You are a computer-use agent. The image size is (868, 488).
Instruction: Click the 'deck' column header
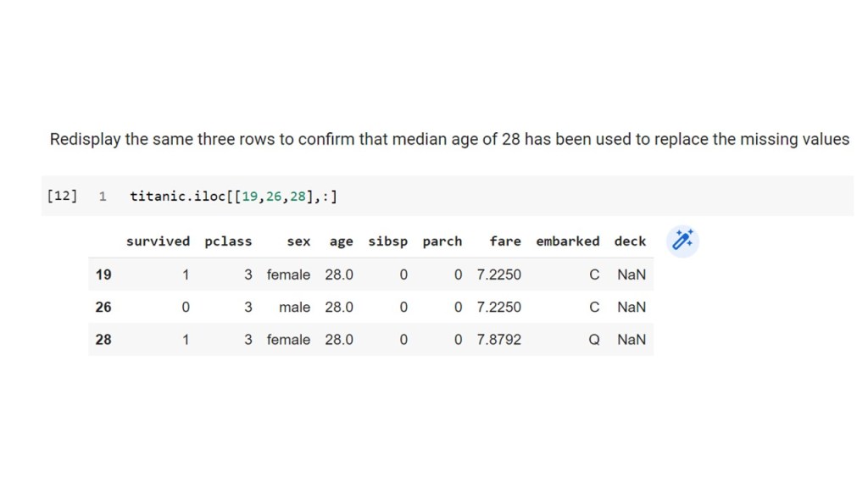[x=630, y=241]
